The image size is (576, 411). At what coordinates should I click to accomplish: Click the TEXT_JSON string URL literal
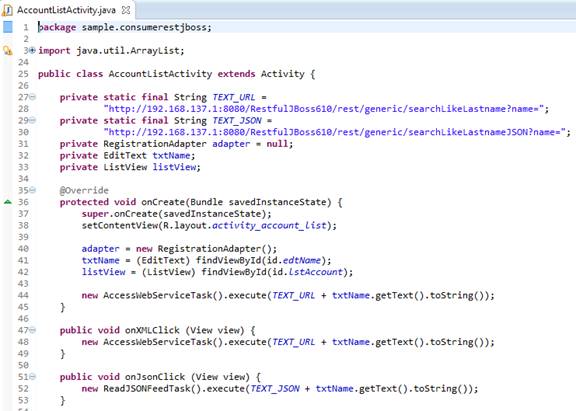[x=335, y=132]
